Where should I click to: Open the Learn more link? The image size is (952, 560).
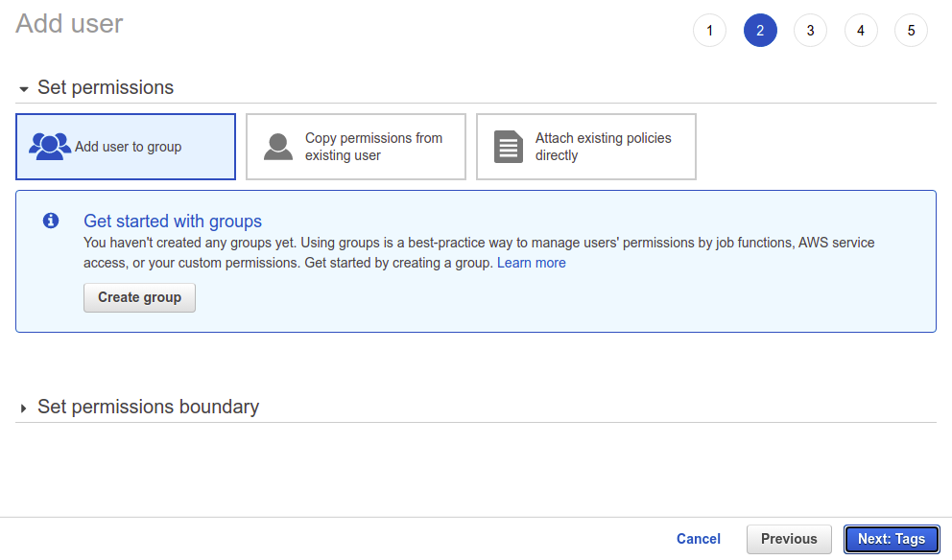[531, 263]
